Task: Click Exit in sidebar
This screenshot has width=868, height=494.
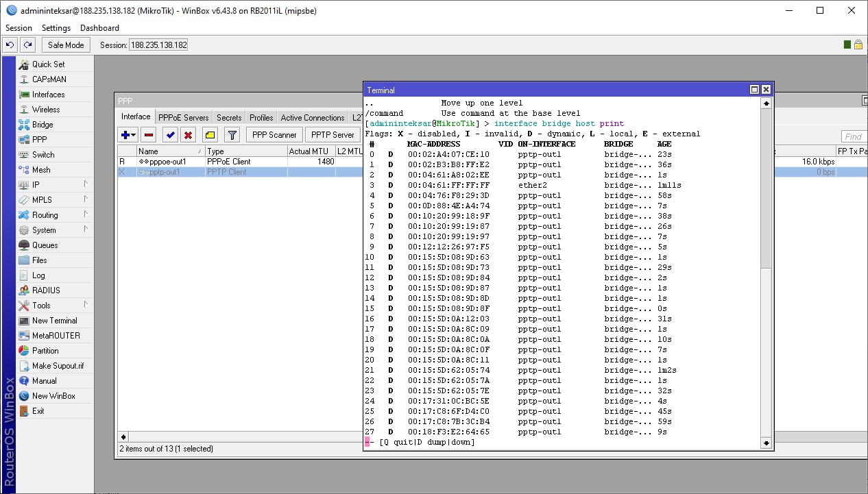Action: 55,411
